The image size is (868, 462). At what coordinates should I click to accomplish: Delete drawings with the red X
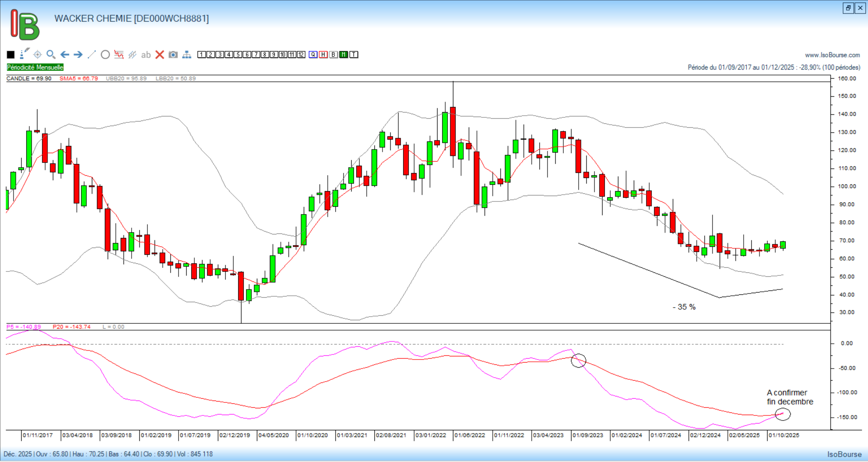(x=160, y=55)
